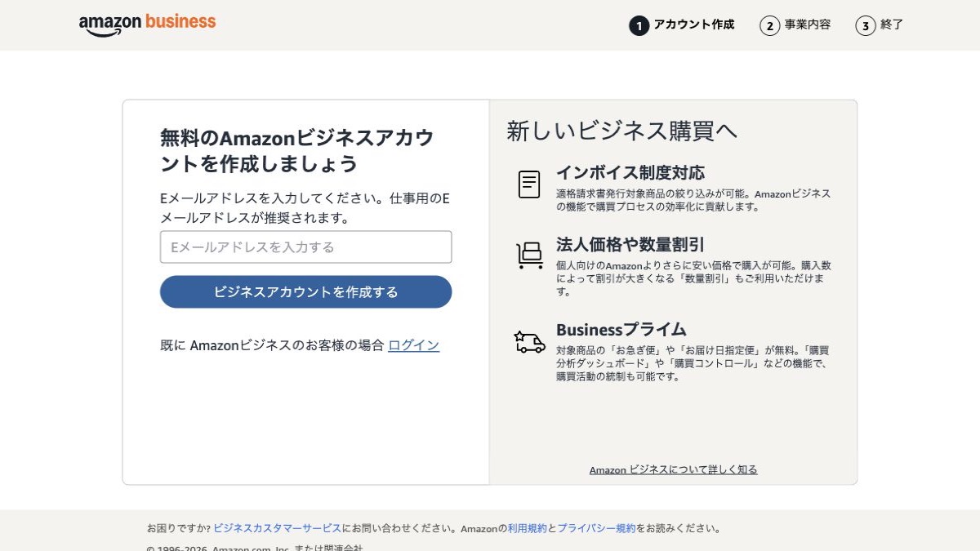
Task: Open the プライバシー規約 link
Action: coord(596,528)
